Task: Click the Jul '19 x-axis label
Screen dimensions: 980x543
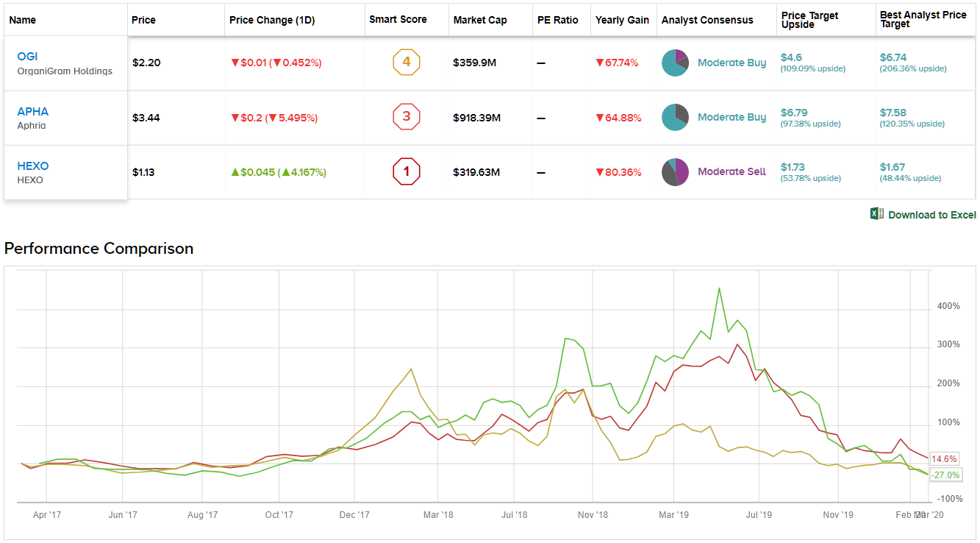Action: 759,514
